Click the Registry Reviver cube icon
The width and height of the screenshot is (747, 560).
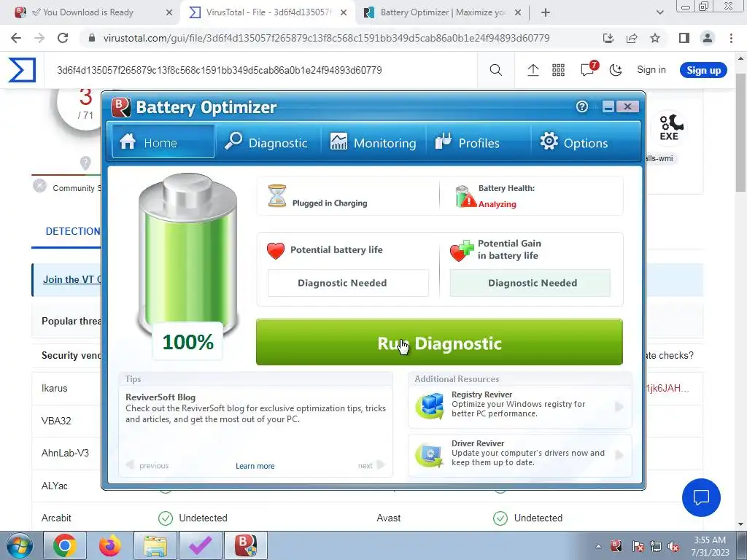click(430, 405)
